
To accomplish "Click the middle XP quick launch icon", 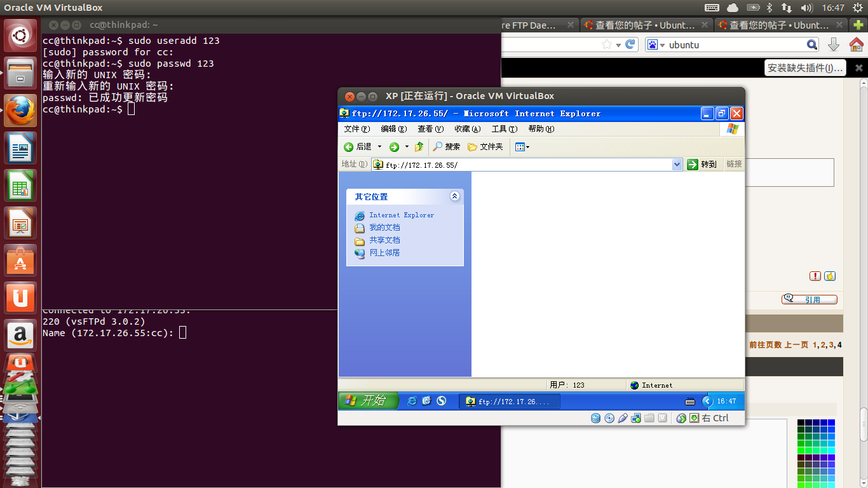I will [426, 401].
